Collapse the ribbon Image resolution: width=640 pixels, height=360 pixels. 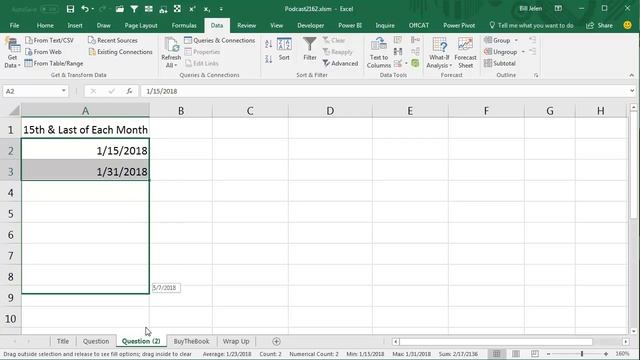631,75
